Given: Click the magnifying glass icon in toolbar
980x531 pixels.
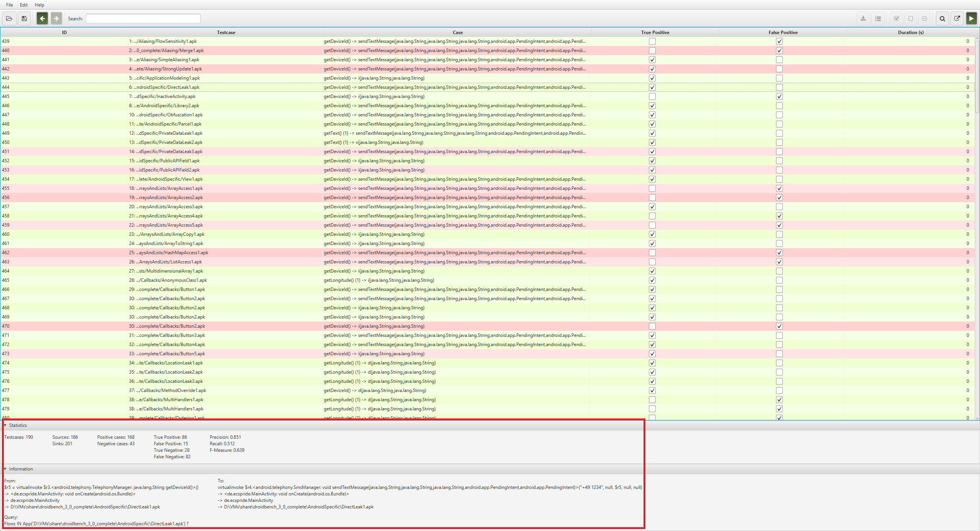Looking at the screenshot, I should (x=942, y=18).
